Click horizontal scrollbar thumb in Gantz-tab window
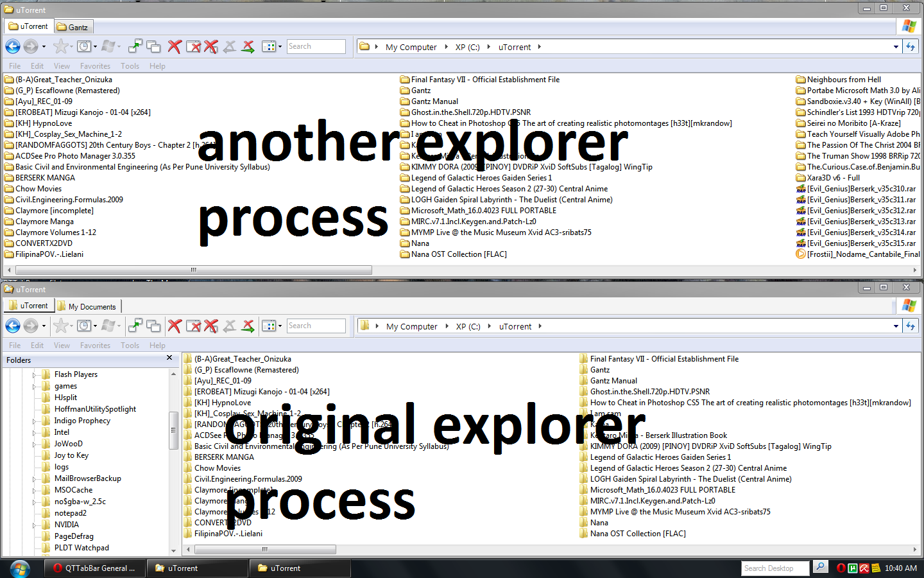This screenshot has width=924, height=578. pos(193,270)
